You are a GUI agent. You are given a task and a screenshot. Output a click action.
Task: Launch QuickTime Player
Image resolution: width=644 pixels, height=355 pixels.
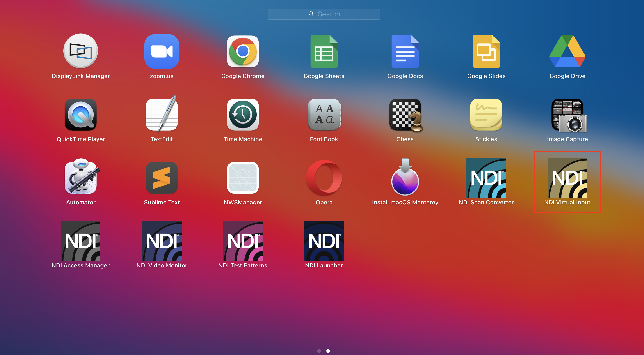(80, 115)
